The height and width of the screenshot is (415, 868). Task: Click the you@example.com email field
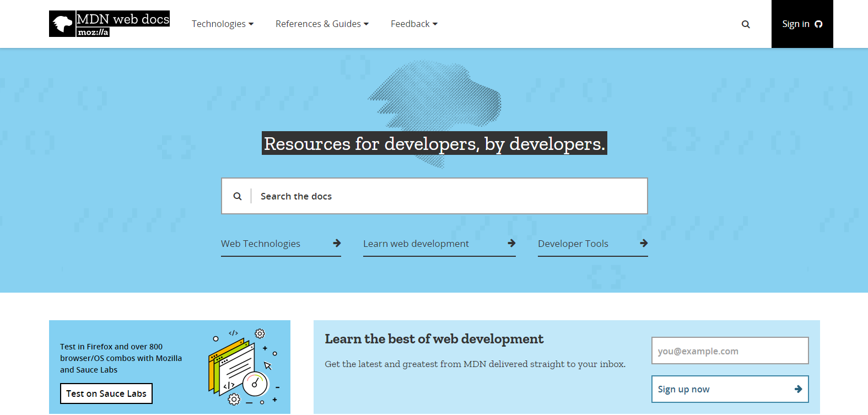coord(730,351)
